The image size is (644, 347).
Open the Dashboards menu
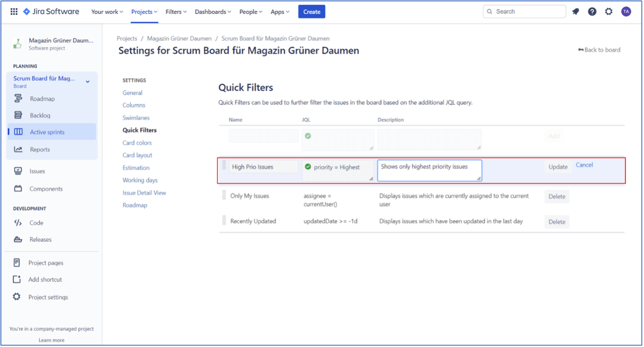point(213,12)
